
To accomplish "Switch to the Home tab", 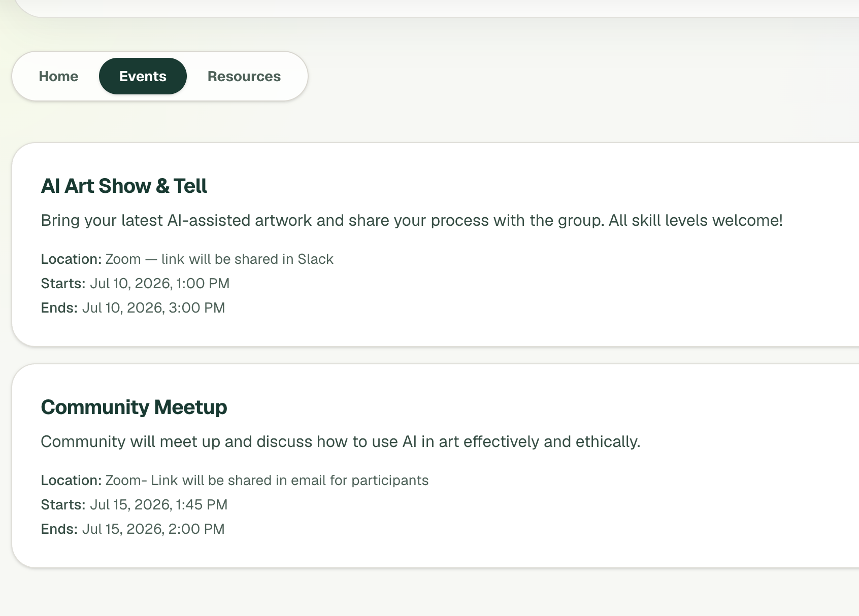I will click(58, 76).
